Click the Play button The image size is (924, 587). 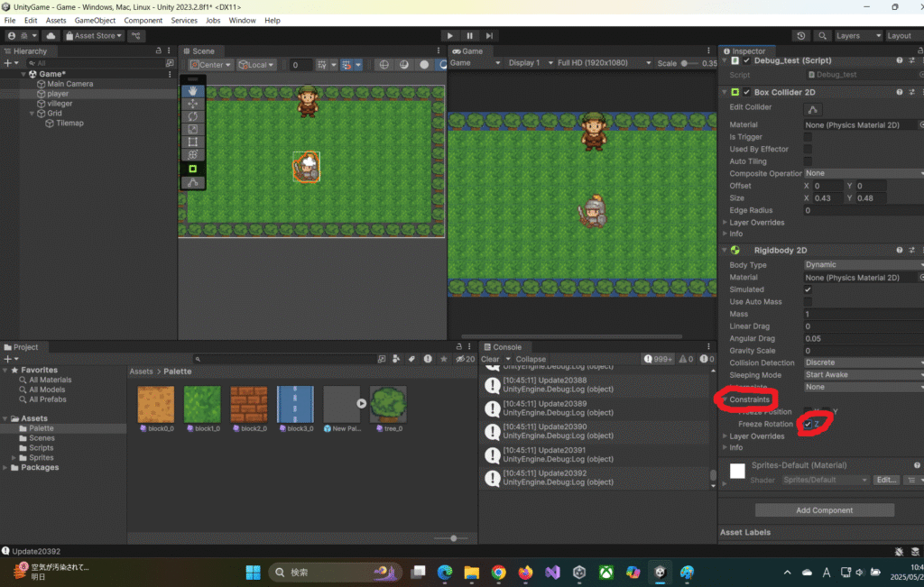coord(449,36)
